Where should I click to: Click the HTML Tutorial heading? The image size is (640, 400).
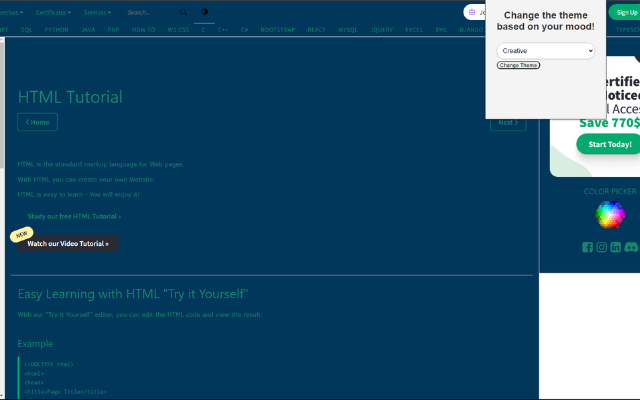coord(70,97)
